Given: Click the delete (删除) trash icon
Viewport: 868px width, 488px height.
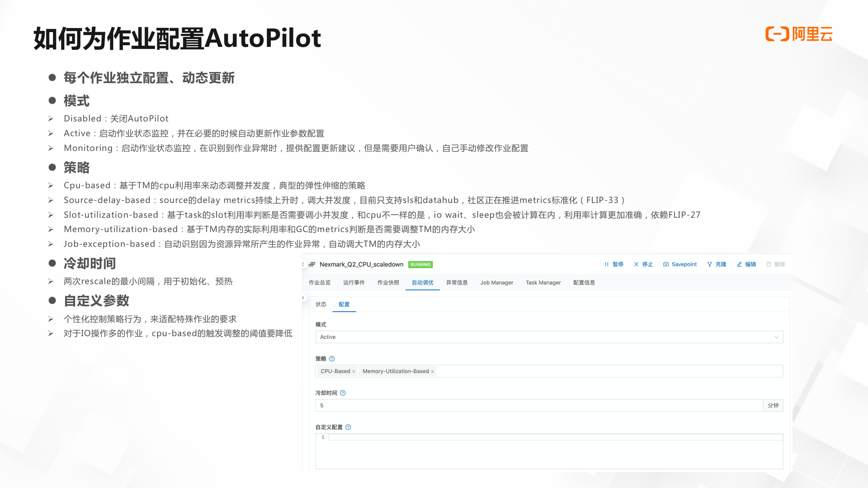Looking at the screenshot, I should tap(769, 264).
